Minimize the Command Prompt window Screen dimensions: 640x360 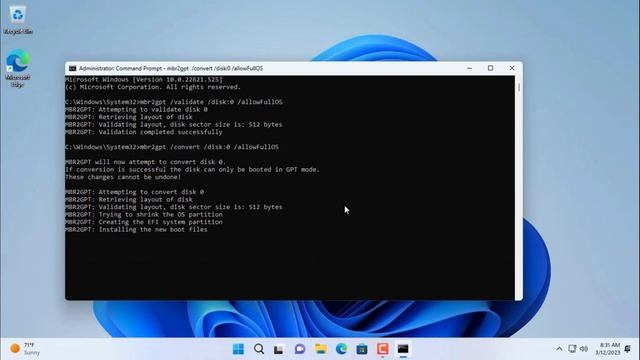click(x=469, y=68)
